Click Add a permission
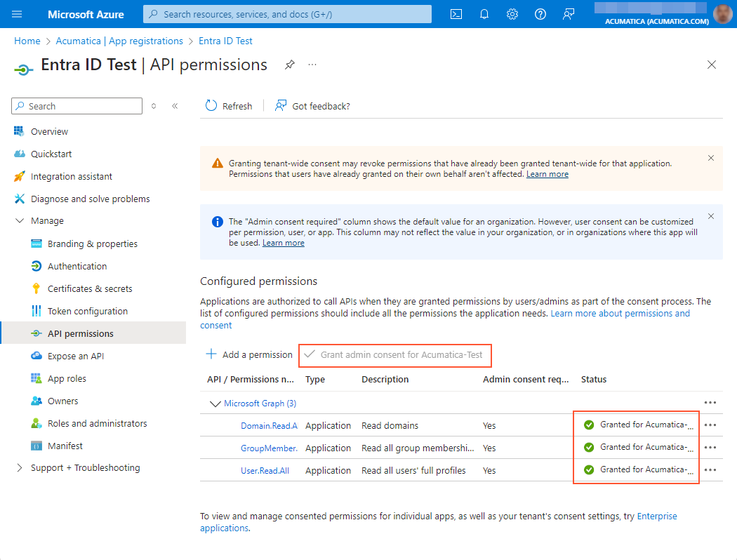The width and height of the screenshot is (737, 560). (254, 354)
